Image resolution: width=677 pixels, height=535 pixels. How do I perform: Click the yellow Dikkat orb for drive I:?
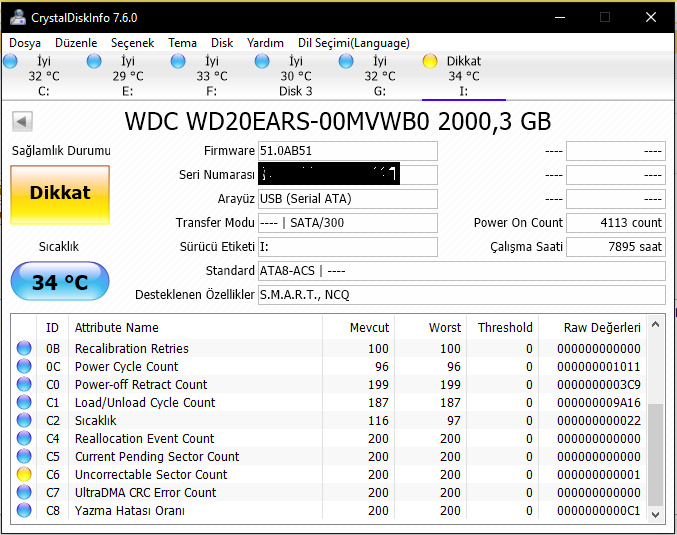click(430, 61)
